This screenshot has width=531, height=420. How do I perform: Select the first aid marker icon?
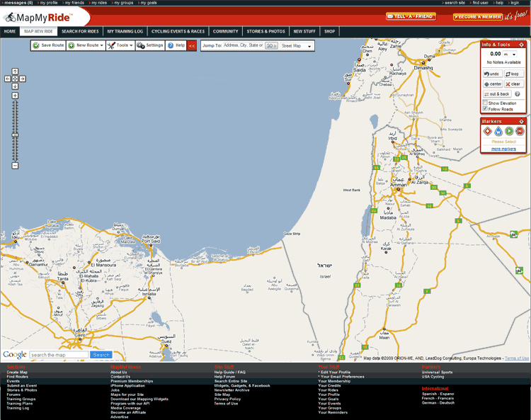[487, 131]
